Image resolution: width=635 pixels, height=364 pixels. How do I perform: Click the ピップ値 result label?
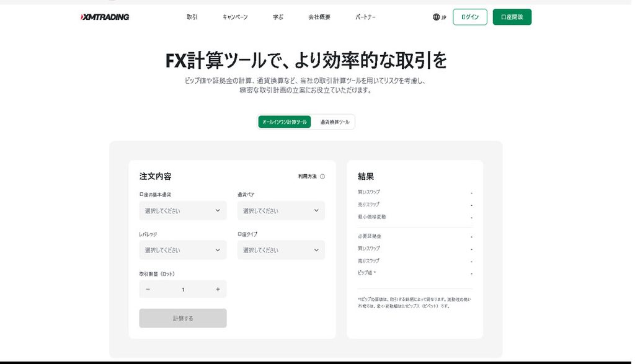pos(366,273)
